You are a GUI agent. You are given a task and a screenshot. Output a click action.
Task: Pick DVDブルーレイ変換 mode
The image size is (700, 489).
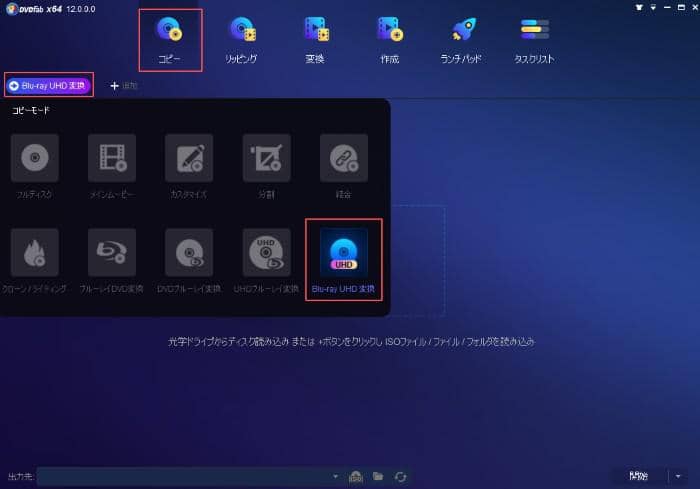[x=189, y=261]
